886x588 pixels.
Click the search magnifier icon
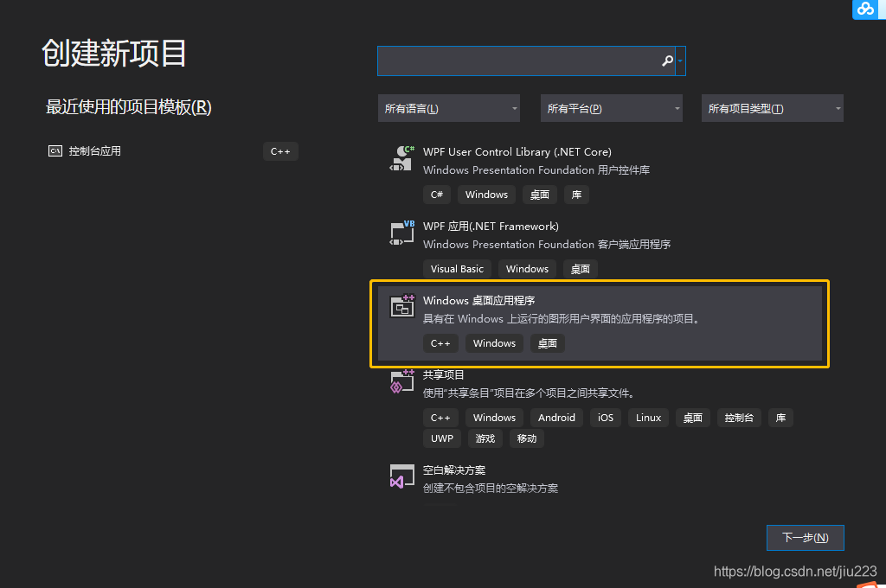click(666, 61)
